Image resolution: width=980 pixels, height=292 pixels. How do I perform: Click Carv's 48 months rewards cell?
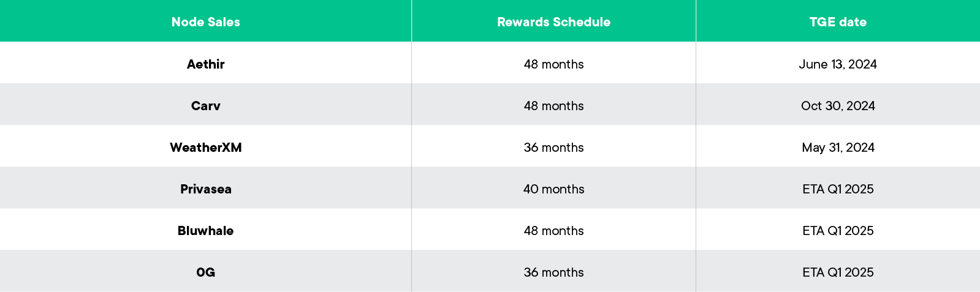553,106
